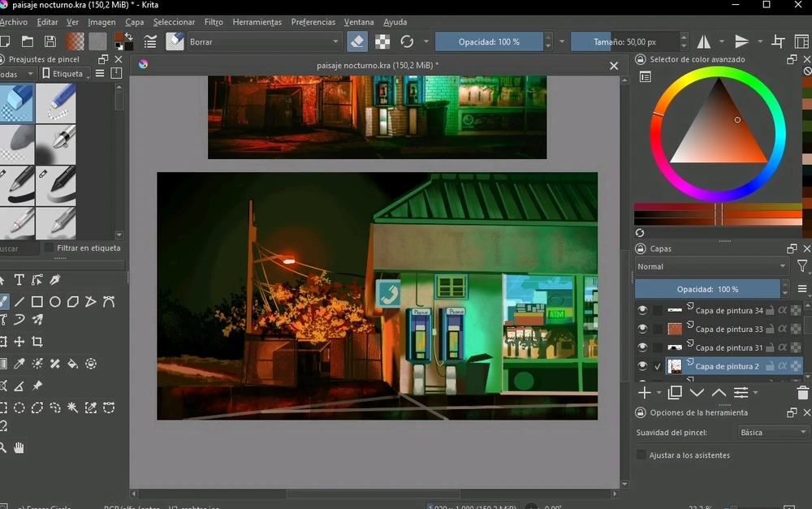
Task: Toggle visibility of Capa de pintura 33
Action: click(x=642, y=329)
